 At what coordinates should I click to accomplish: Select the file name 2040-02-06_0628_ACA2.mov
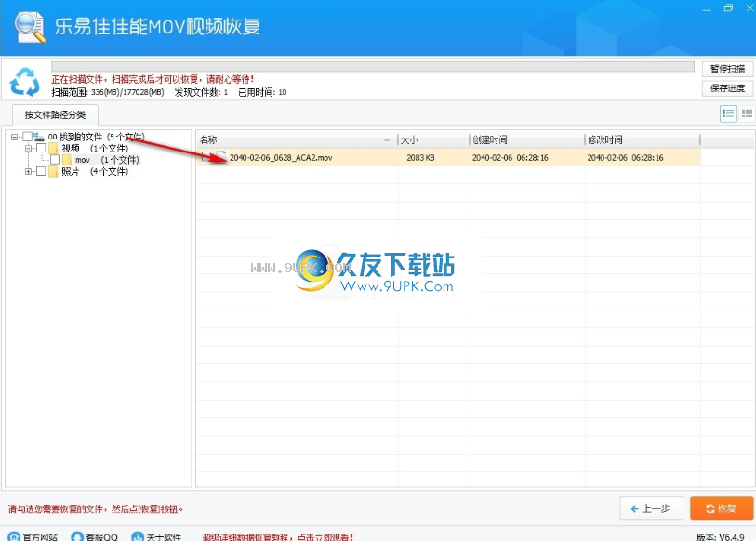281,158
